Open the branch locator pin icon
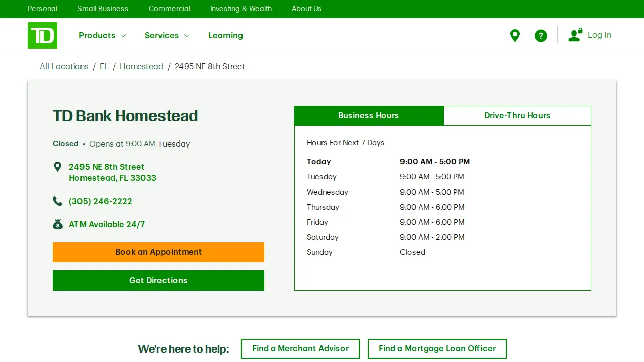The width and height of the screenshot is (644, 362). (x=515, y=36)
